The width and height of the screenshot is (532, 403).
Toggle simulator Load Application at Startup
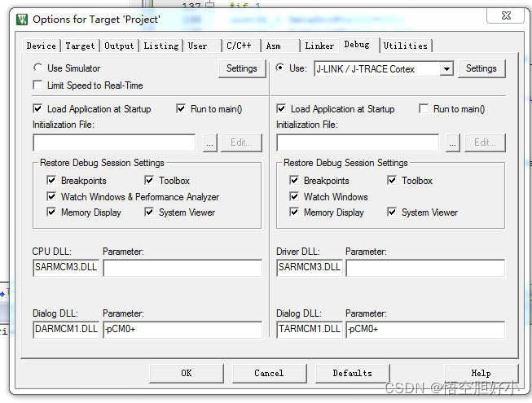pos(38,109)
